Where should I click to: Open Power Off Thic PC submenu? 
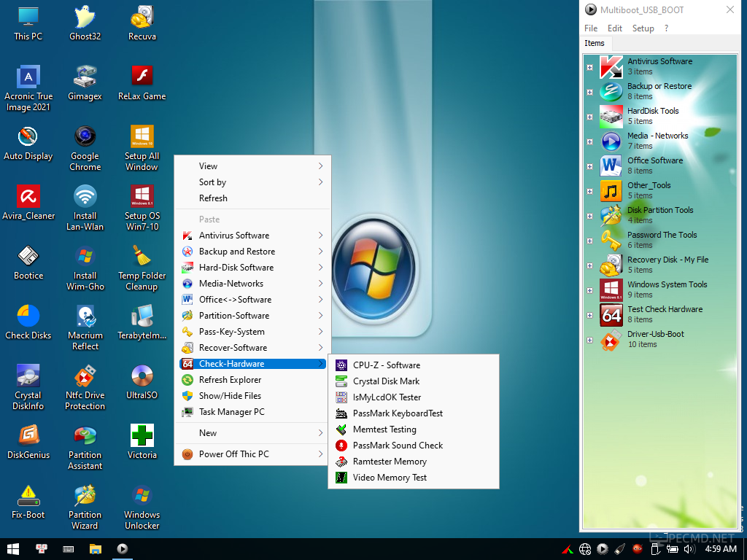252,454
